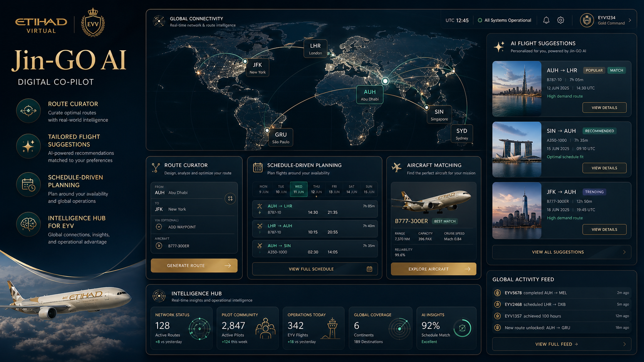644x362 pixels.
Task: Open the AUH to LHR schedule row
Action: pos(315,209)
